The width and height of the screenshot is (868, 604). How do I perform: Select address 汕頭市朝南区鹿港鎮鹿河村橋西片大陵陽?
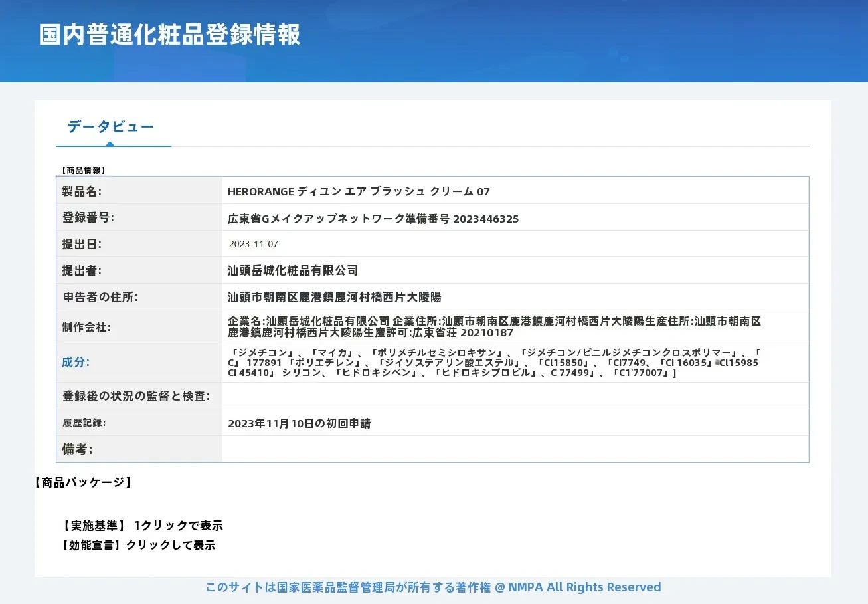coord(335,297)
